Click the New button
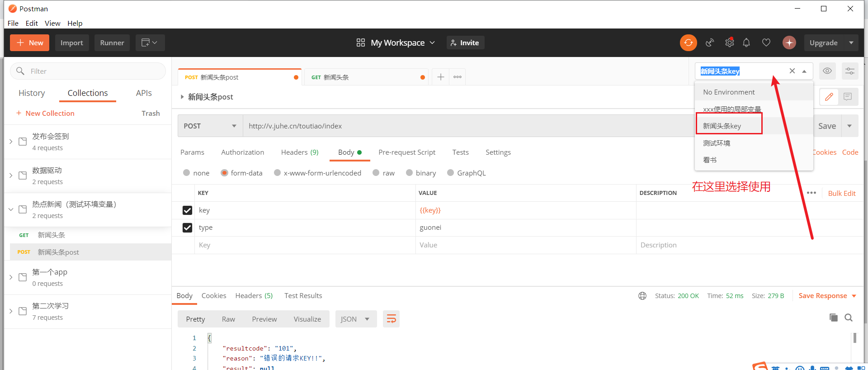 30,43
